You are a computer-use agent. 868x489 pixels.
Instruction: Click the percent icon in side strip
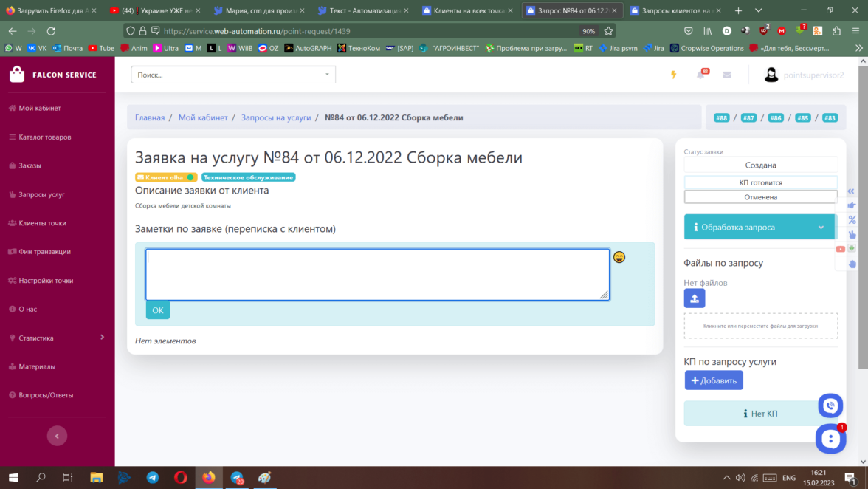[852, 220]
